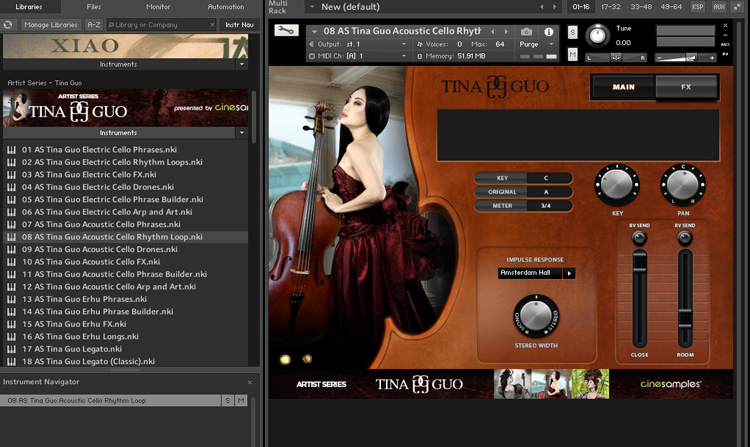
Task: Decrease volume using the minus button
Action: pos(659,58)
